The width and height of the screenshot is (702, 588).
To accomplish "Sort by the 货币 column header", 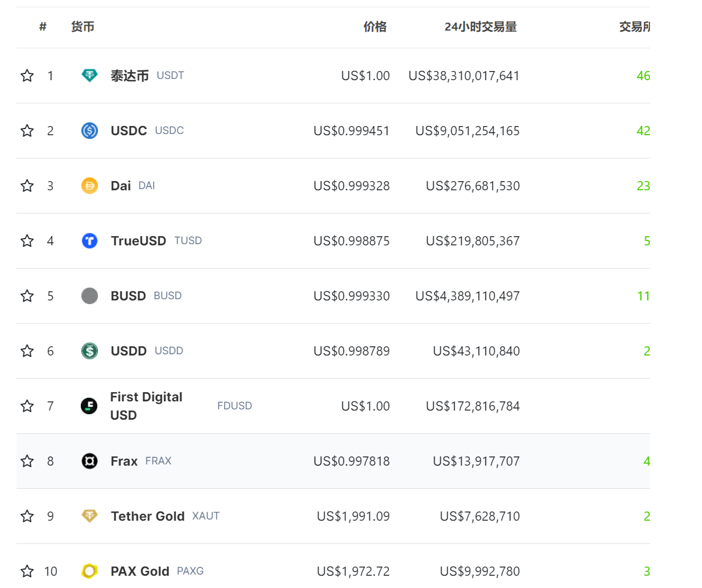I will tap(83, 27).
